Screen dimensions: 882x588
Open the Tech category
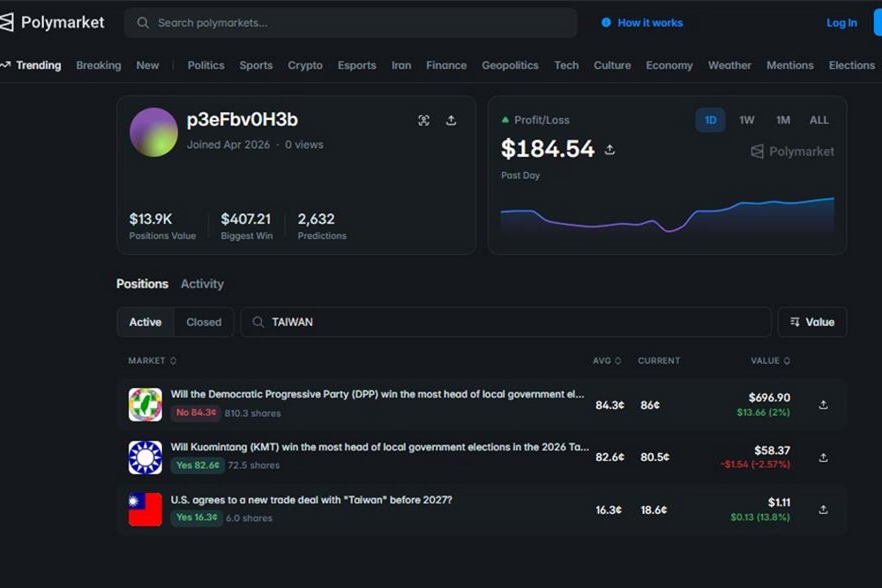pos(566,65)
